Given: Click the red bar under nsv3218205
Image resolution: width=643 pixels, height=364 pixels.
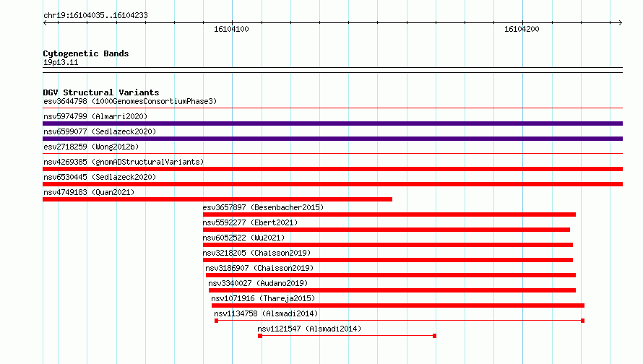Looking at the screenshot, I should (x=388, y=260).
